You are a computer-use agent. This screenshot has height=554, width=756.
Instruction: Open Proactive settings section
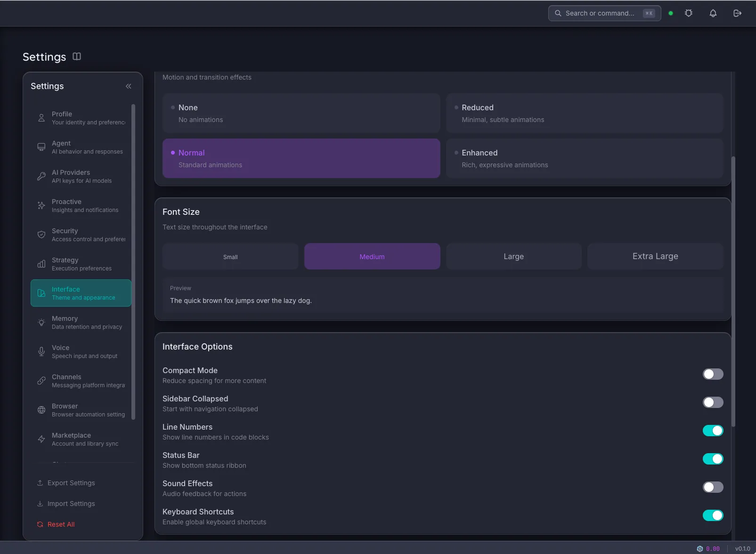point(81,205)
